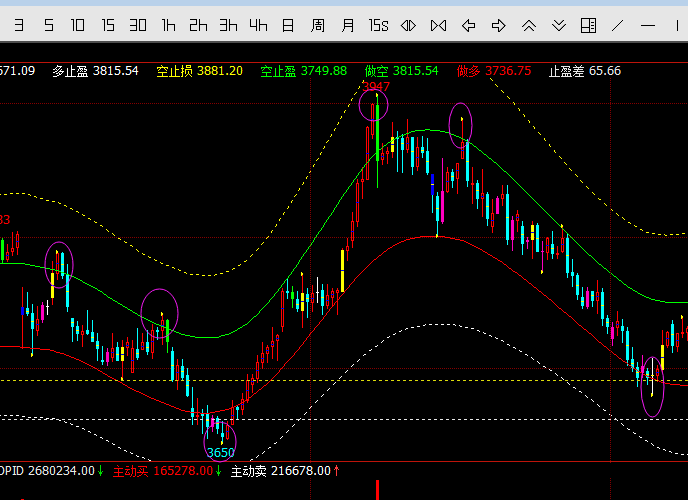Select the horizontal line drawing tool

point(649,25)
